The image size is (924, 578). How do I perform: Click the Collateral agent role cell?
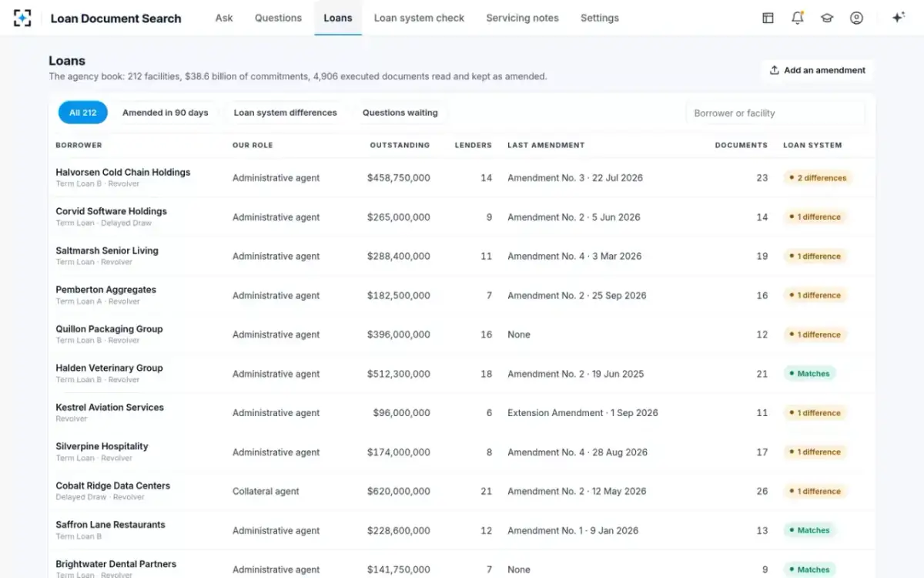tap(266, 492)
